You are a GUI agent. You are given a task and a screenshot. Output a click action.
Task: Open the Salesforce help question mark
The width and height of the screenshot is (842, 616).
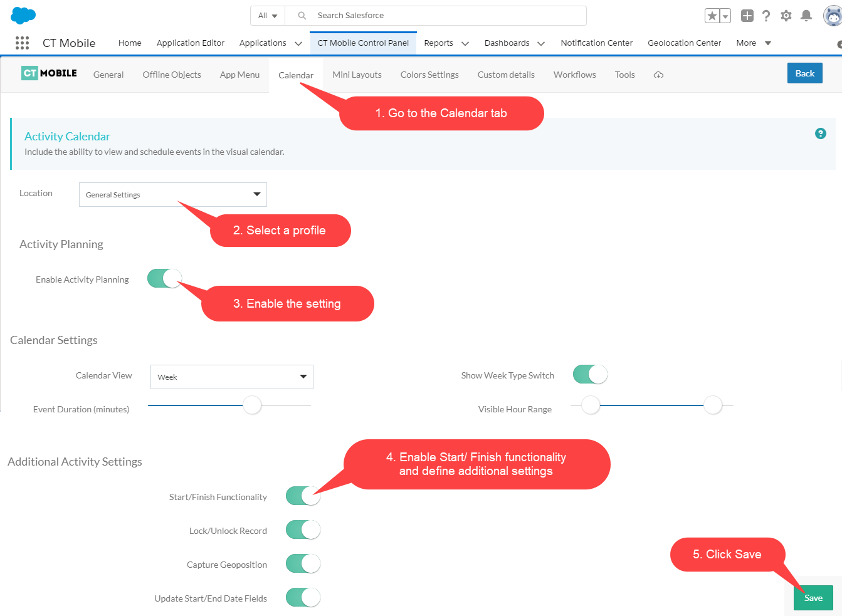click(x=766, y=16)
